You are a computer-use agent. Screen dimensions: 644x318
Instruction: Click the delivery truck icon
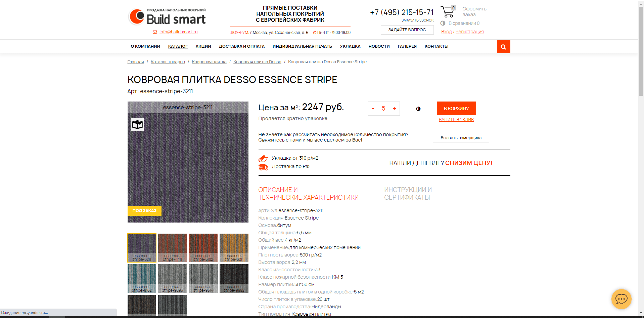[x=263, y=167]
